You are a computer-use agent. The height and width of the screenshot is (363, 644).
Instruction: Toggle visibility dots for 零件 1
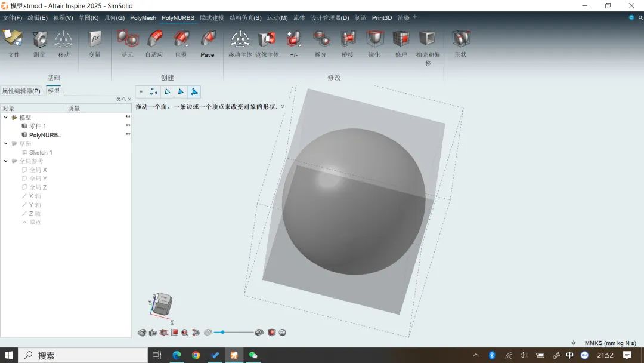[128, 126]
